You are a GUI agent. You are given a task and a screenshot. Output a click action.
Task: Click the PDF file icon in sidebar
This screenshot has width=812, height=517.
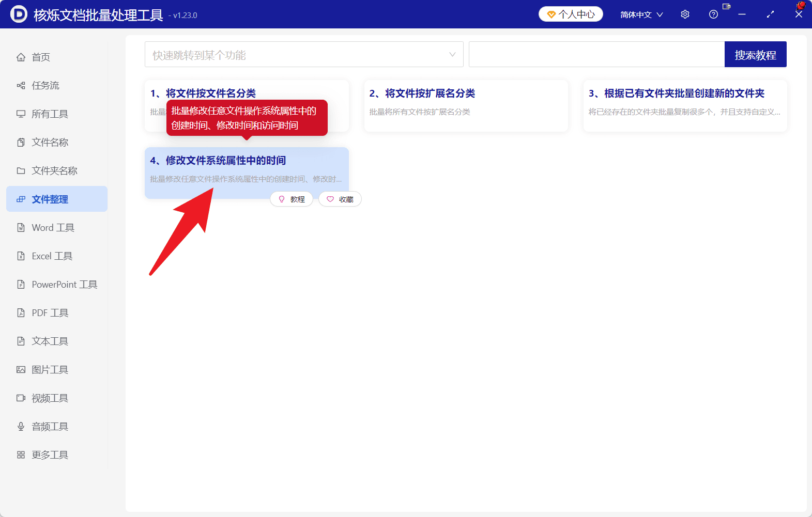21,312
